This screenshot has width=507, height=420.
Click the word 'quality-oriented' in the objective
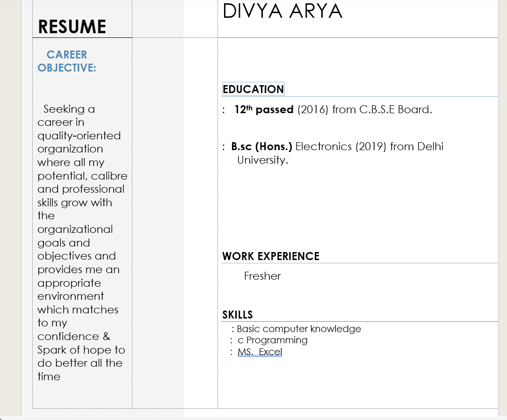79,136
